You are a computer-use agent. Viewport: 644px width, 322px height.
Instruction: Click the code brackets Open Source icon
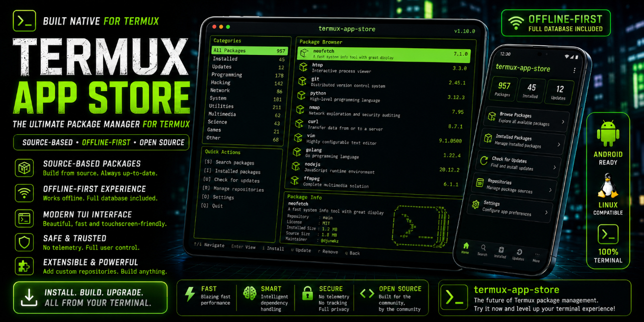tap(367, 293)
